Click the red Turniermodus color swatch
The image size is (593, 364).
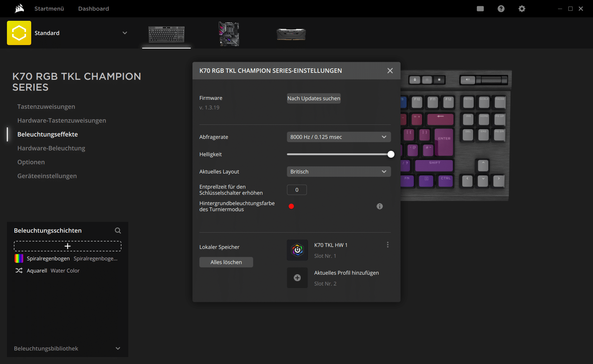tap(291, 206)
